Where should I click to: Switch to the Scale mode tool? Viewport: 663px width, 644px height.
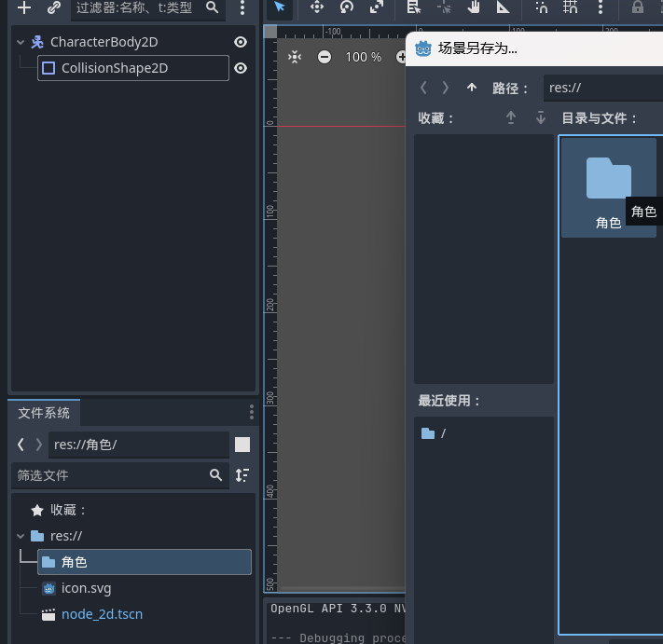[376, 7]
